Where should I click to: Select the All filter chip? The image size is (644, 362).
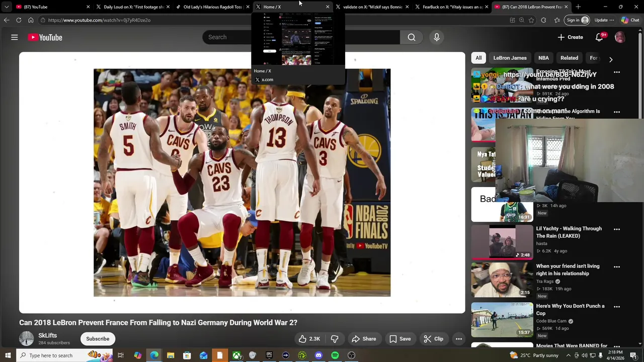(x=478, y=58)
